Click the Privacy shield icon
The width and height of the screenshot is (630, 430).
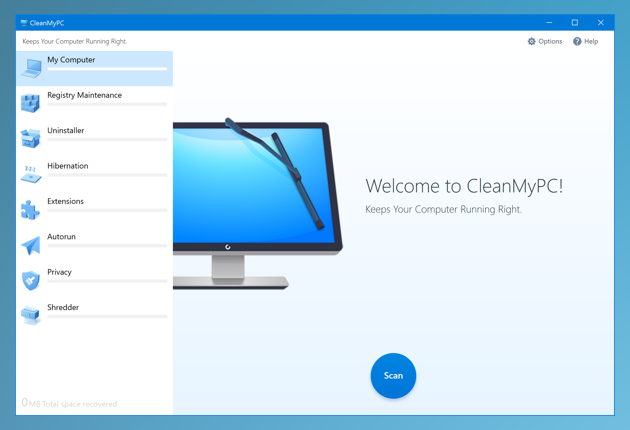point(31,280)
